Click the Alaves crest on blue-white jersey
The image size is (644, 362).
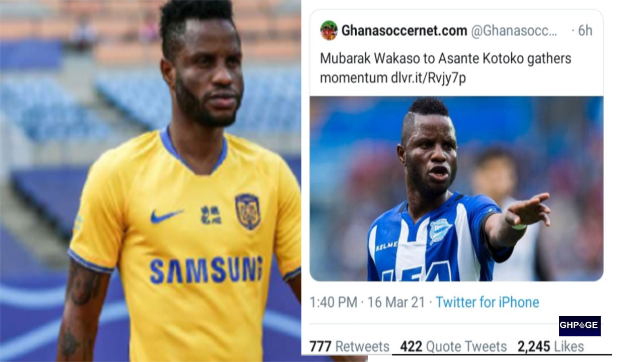(x=441, y=231)
